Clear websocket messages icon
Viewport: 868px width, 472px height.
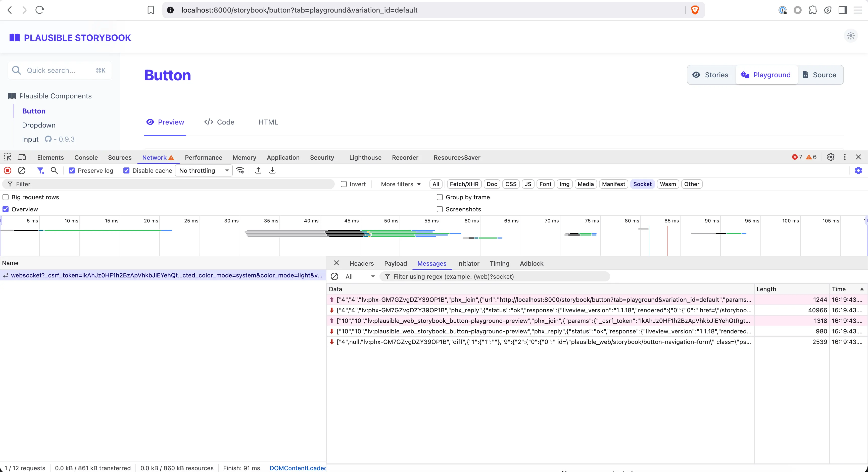pos(334,276)
